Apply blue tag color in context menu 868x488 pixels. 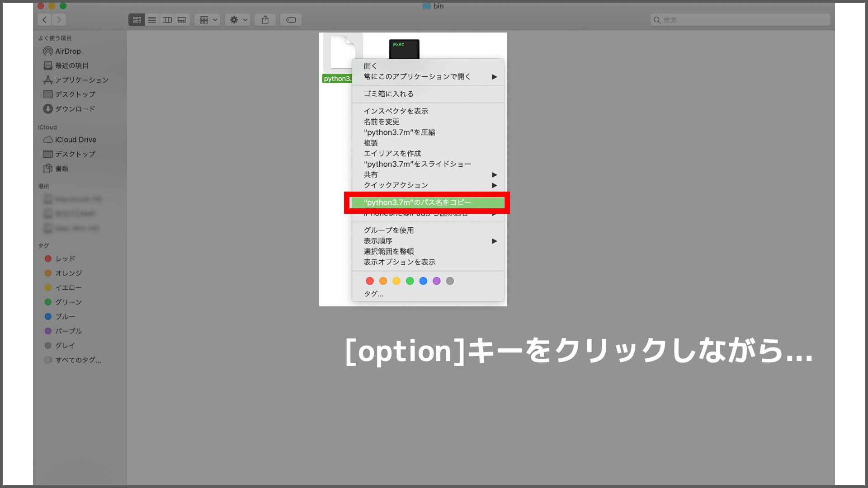(423, 281)
